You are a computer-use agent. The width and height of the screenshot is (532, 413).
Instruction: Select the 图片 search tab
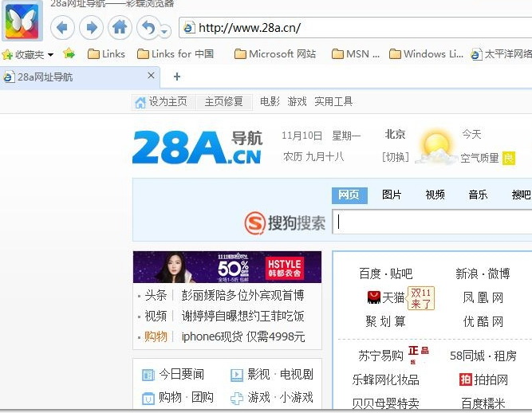392,195
